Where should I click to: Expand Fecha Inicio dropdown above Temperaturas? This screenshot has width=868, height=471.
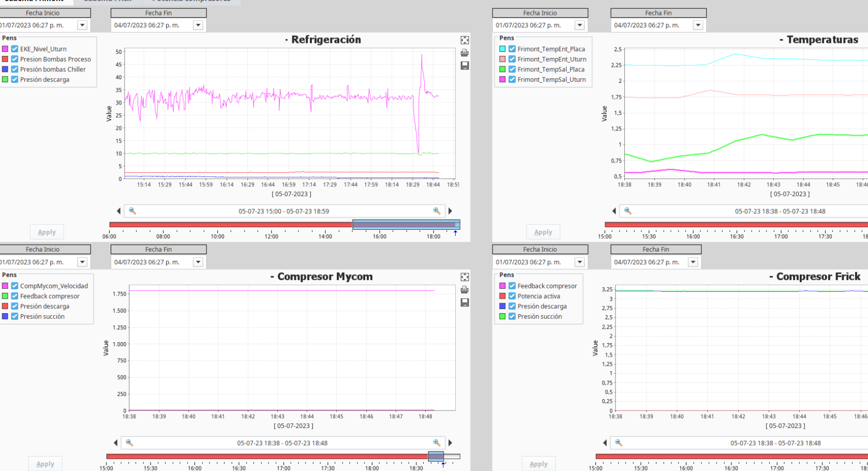tap(580, 25)
